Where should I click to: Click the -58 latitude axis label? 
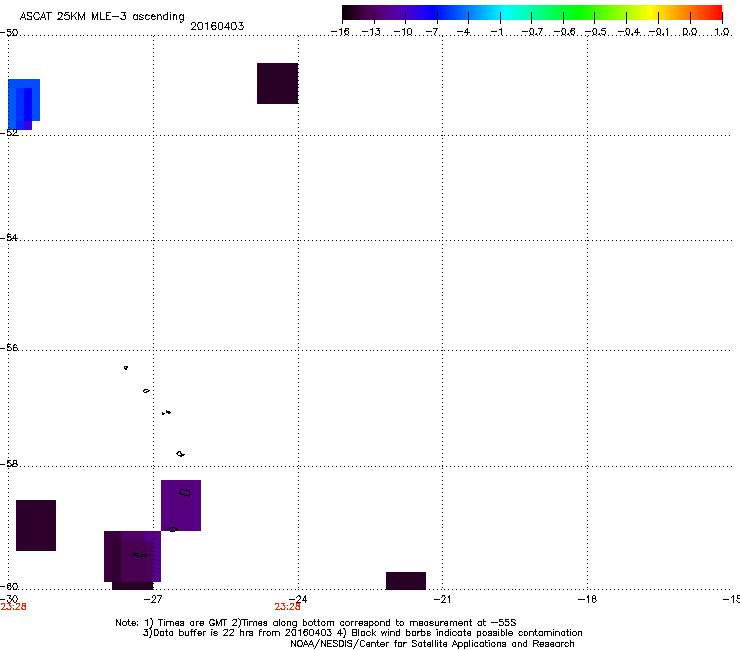[x=9, y=464]
